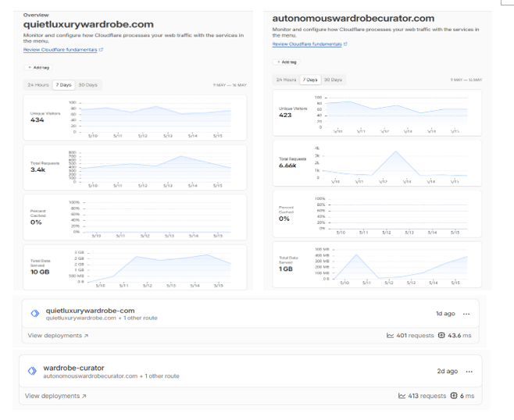Screen dimensions: 514x420
Task: Click the 2d ago timestamp
Action: [448, 371]
